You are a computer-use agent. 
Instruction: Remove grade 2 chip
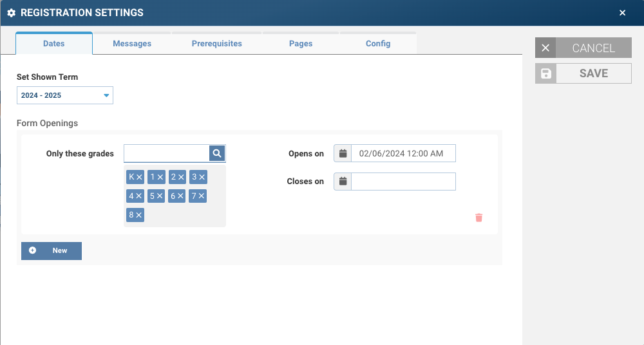[181, 177]
